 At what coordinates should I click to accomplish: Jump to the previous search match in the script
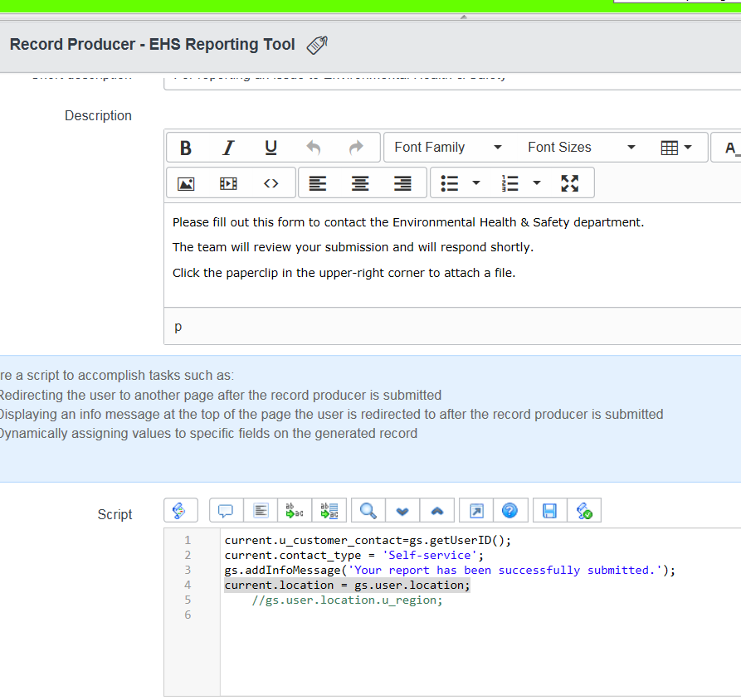437,510
